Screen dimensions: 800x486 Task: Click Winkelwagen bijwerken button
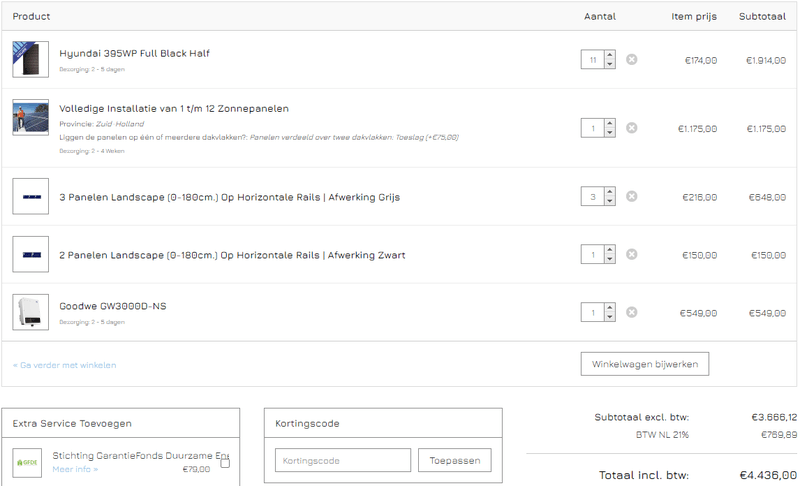pyautogui.click(x=644, y=363)
